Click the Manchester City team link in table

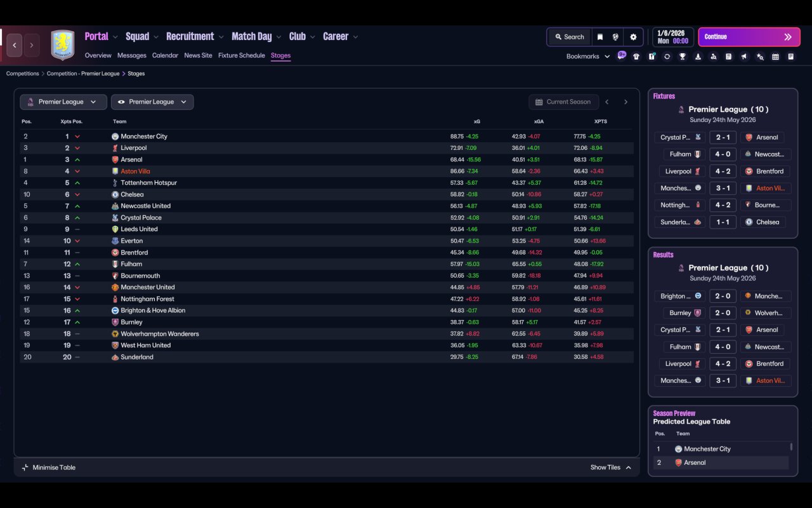tap(144, 137)
